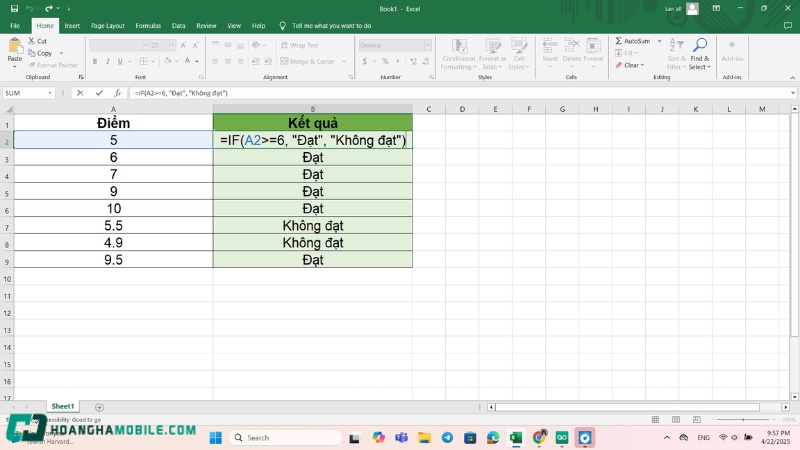Click the taskbar Search box
The image size is (800, 450).
pos(286,438)
